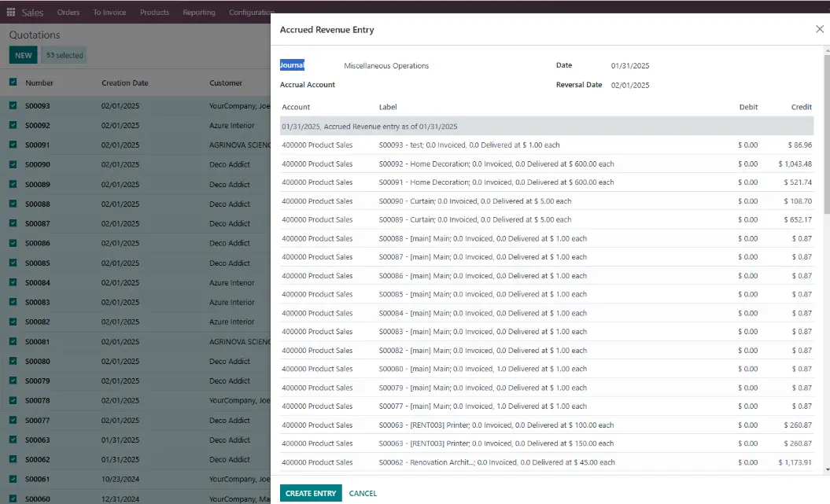Open the apps grid menu icon

click(x=11, y=13)
